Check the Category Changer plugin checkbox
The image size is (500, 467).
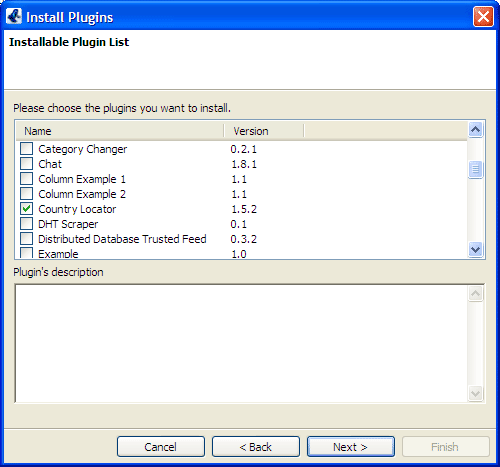pyautogui.click(x=26, y=149)
